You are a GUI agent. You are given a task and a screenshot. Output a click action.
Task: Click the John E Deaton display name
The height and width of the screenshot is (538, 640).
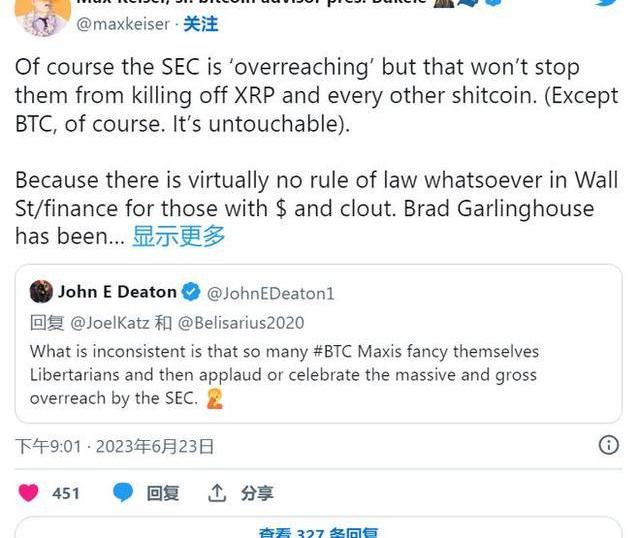point(117,292)
